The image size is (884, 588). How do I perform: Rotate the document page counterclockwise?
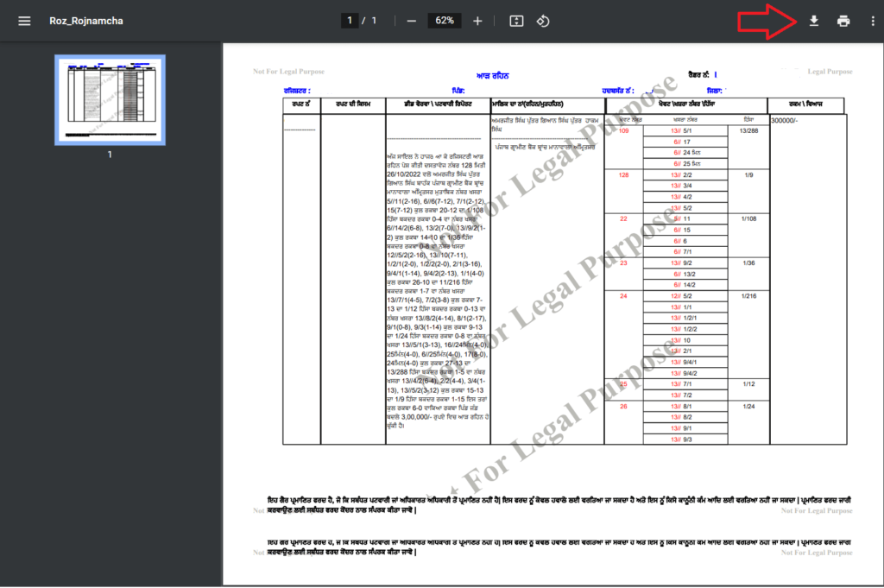543,20
